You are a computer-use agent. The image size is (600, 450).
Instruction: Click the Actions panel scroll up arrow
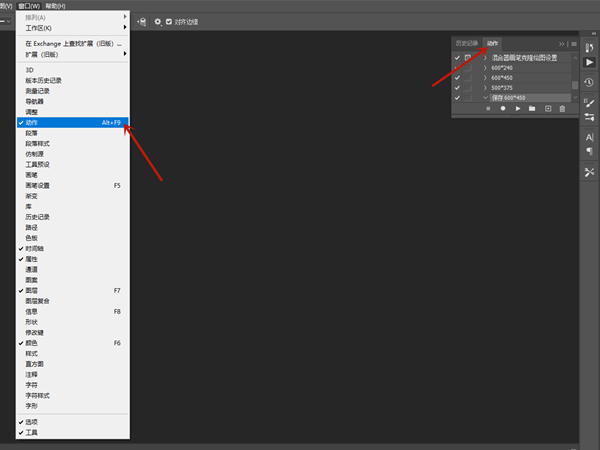tap(575, 57)
